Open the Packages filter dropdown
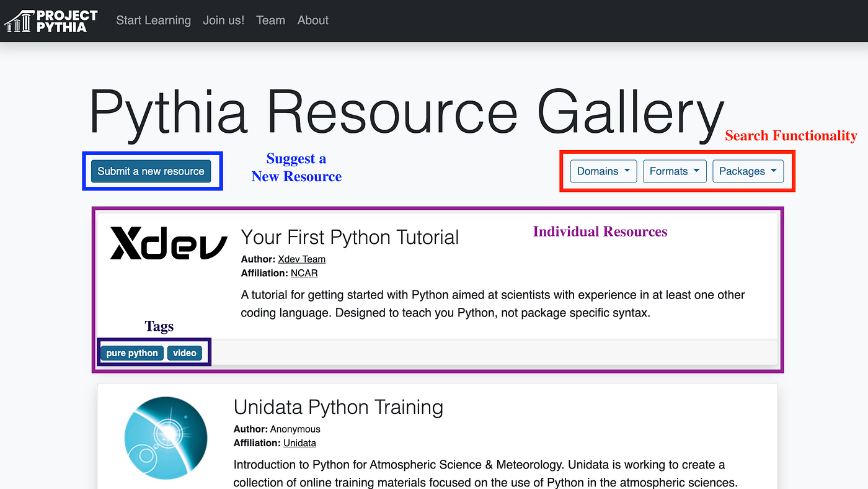Screen dimensions: 868x489 pos(748,171)
